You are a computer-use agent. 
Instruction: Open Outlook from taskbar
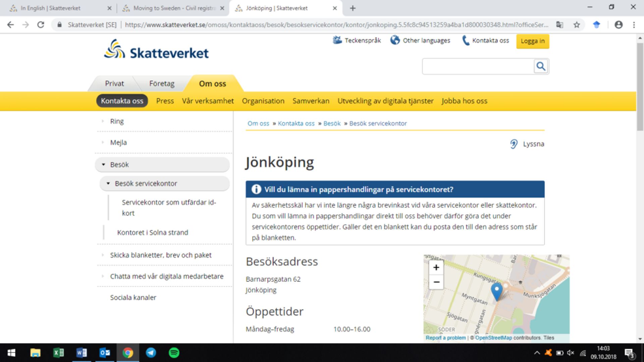point(105,353)
